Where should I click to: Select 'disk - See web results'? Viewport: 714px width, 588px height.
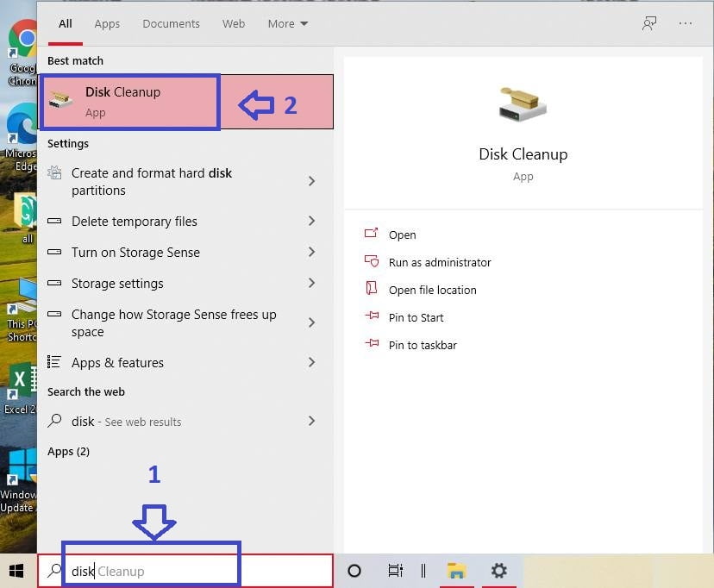coord(185,421)
